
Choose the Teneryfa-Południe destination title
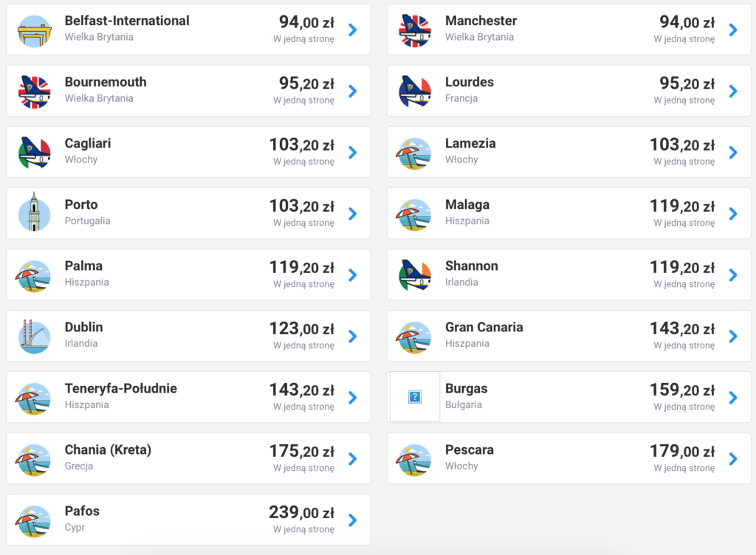(x=120, y=388)
